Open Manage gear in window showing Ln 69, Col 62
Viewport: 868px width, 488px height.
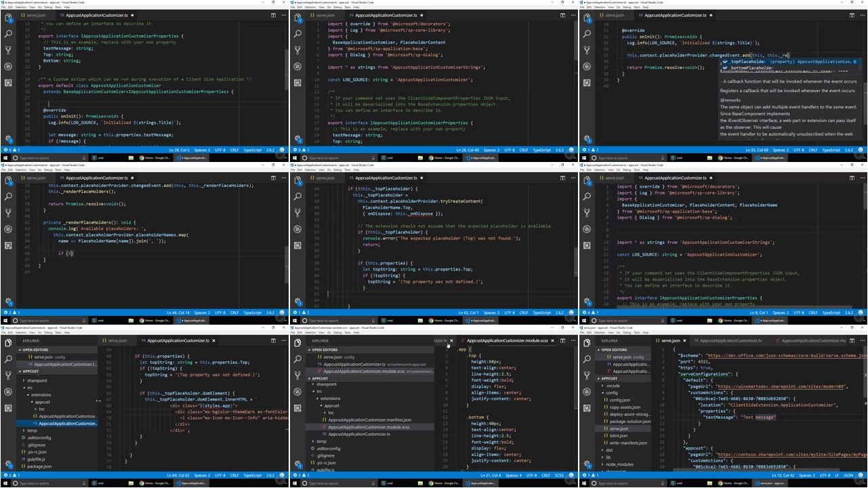[9, 464]
